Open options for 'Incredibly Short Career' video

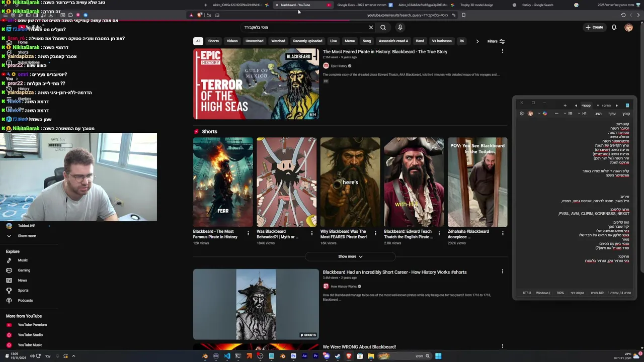(x=502, y=271)
